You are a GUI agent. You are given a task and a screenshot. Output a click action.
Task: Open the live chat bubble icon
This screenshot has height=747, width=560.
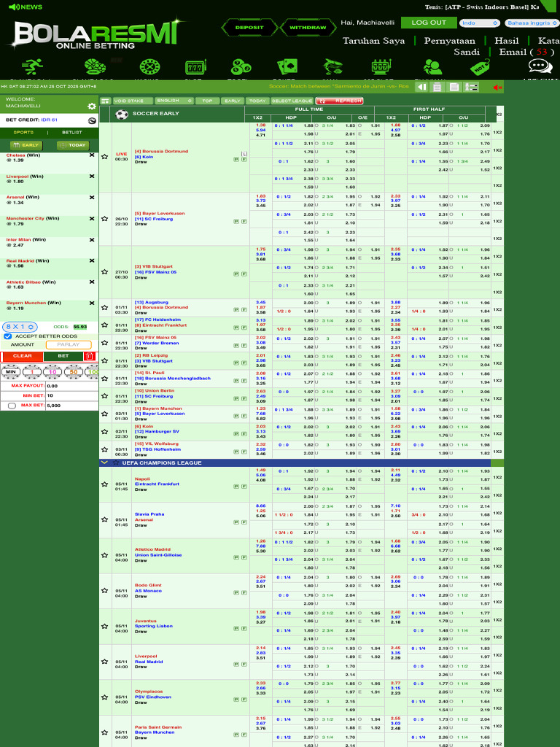[540, 66]
